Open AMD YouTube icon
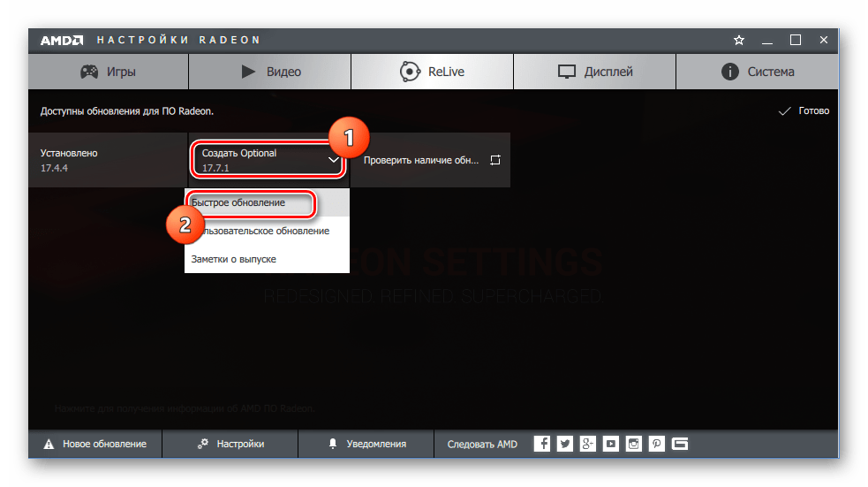 click(610, 444)
